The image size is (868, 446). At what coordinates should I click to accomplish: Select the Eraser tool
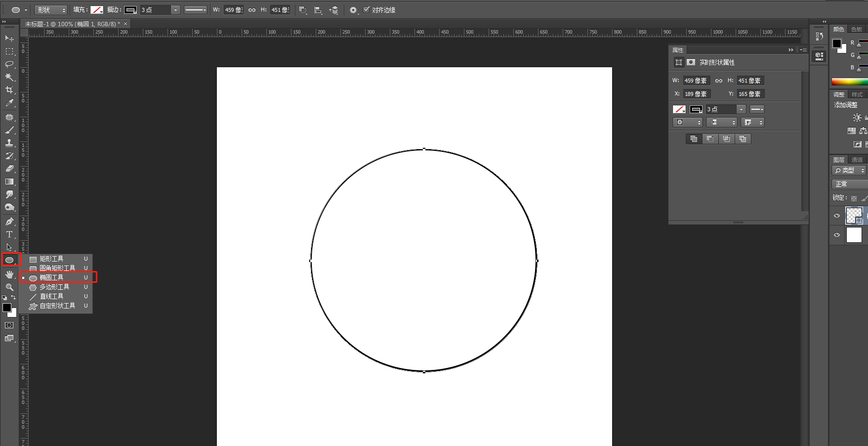click(9, 169)
